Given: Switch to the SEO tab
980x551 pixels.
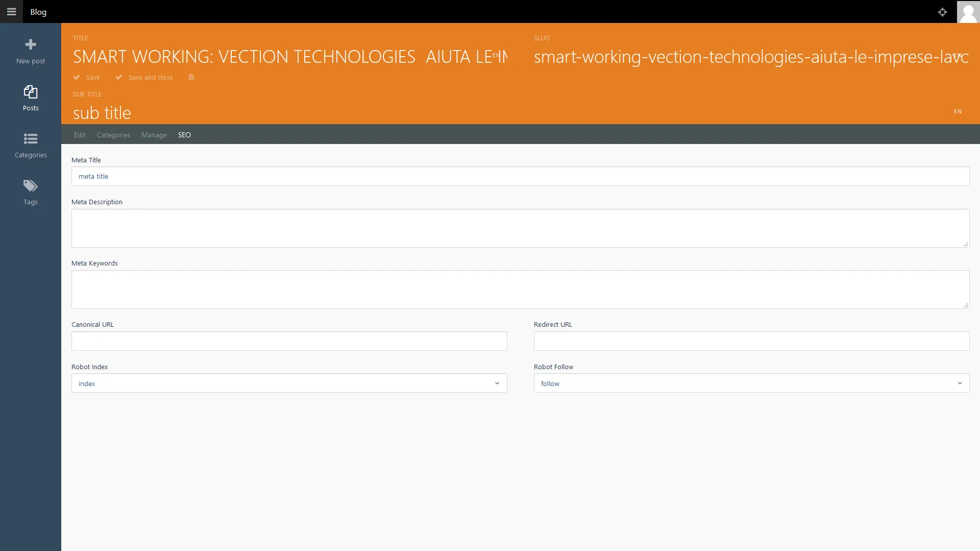Looking at the screenshot, I should [184, 135].
